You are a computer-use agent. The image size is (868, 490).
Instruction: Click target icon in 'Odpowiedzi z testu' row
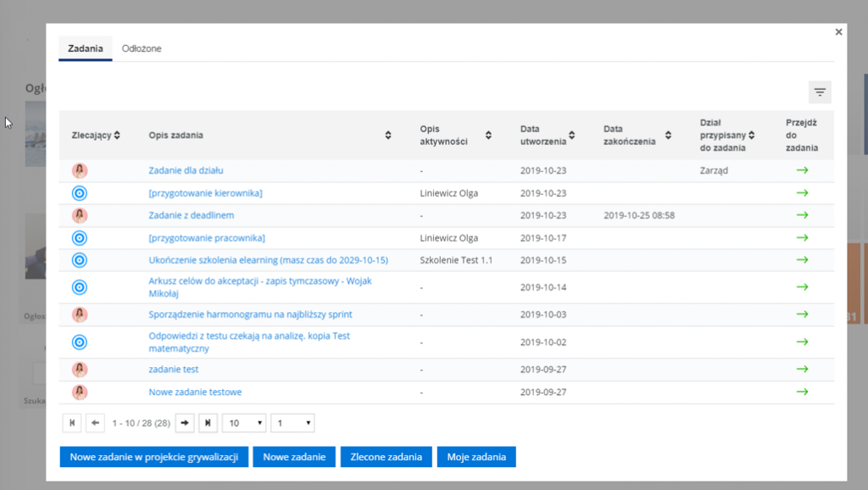point(80,342)
